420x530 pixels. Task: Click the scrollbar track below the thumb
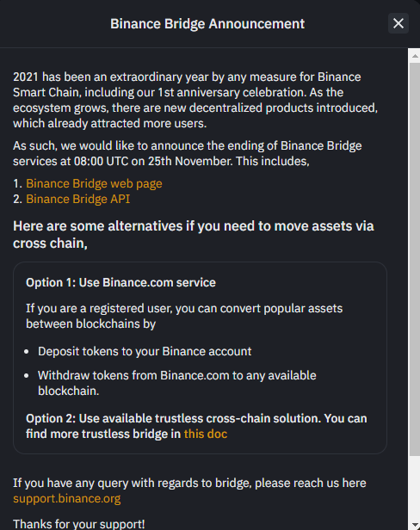tap(415, 487)
